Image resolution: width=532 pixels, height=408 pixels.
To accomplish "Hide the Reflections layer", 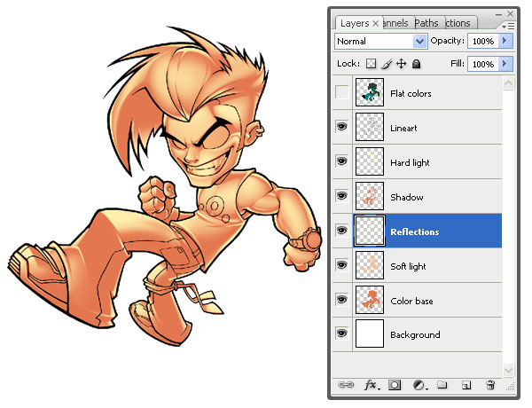I will 341,230.
